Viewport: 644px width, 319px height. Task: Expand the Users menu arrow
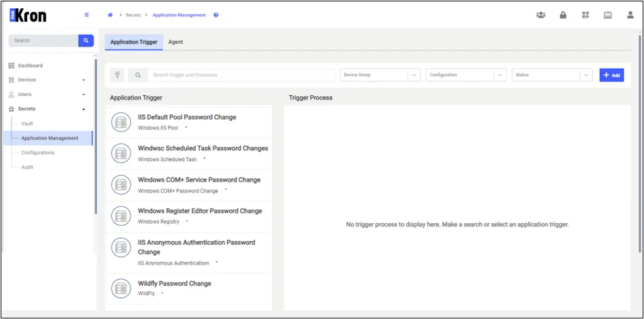[x=84, y=95]
